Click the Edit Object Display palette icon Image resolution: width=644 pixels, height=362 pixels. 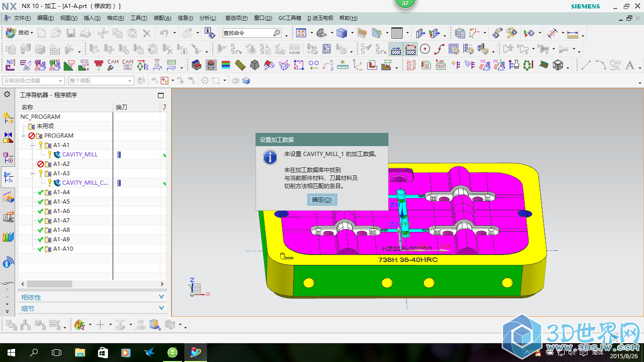[x=512, y=33]
